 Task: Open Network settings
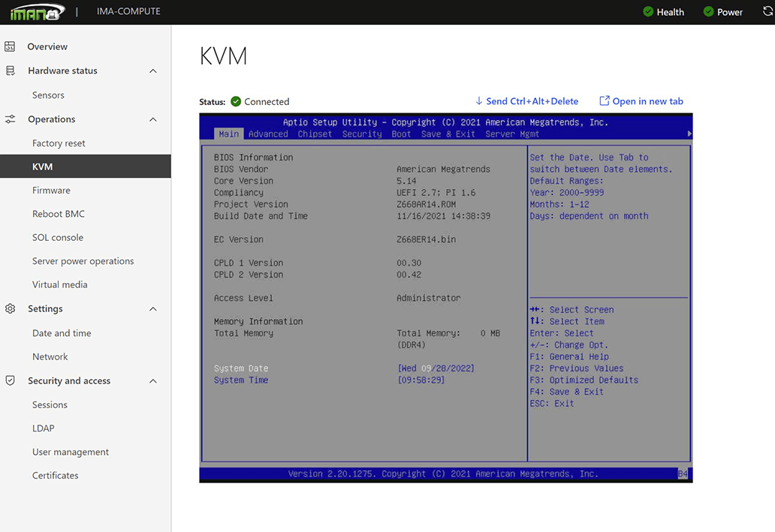50,356
